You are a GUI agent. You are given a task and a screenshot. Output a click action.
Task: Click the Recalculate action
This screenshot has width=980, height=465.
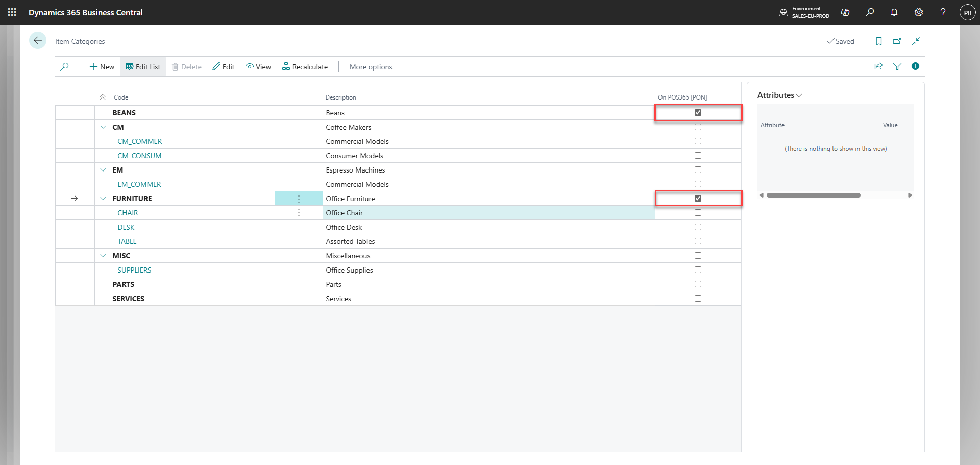pyautogui.click(x=305, y=67)
